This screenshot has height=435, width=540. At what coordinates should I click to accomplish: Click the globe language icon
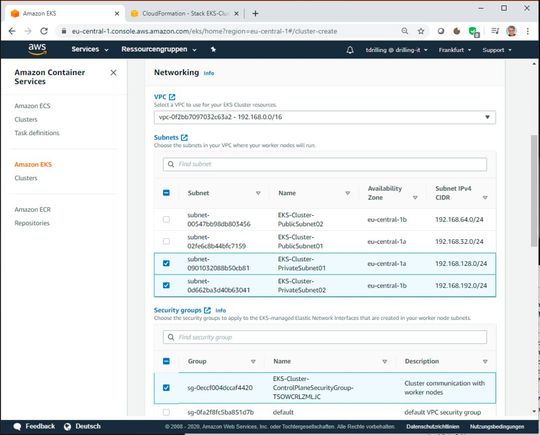(x=67, y=426)
